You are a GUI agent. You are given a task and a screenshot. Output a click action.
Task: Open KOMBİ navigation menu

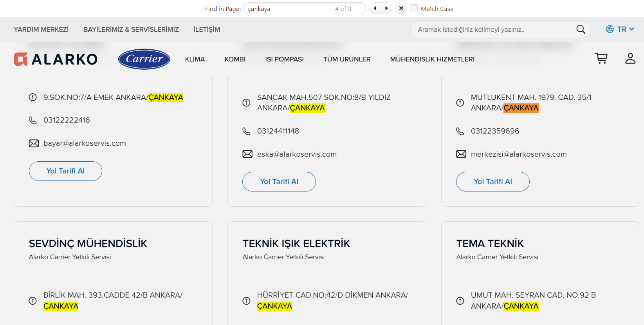(235, 59)
